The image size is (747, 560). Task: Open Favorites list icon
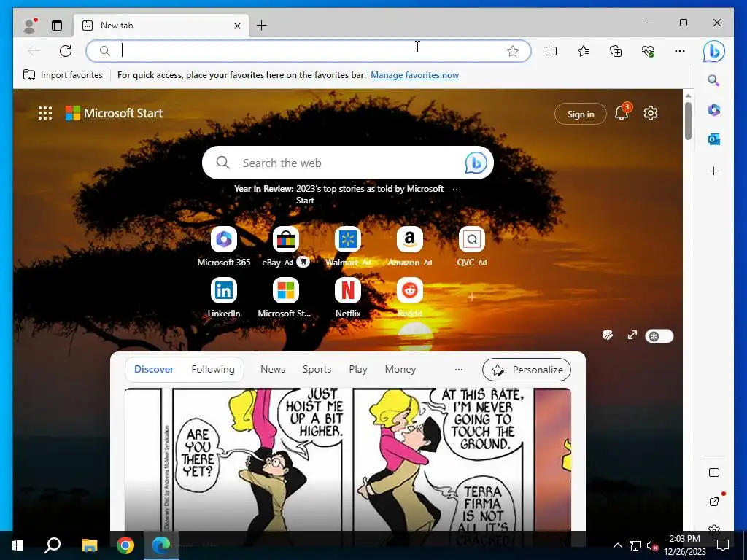pos(584,51)
